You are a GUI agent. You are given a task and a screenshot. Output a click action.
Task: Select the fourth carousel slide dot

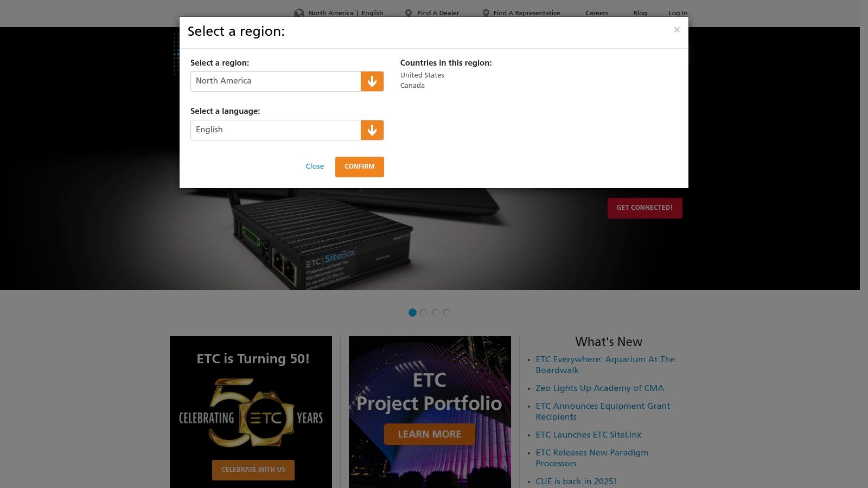point(447,313)
